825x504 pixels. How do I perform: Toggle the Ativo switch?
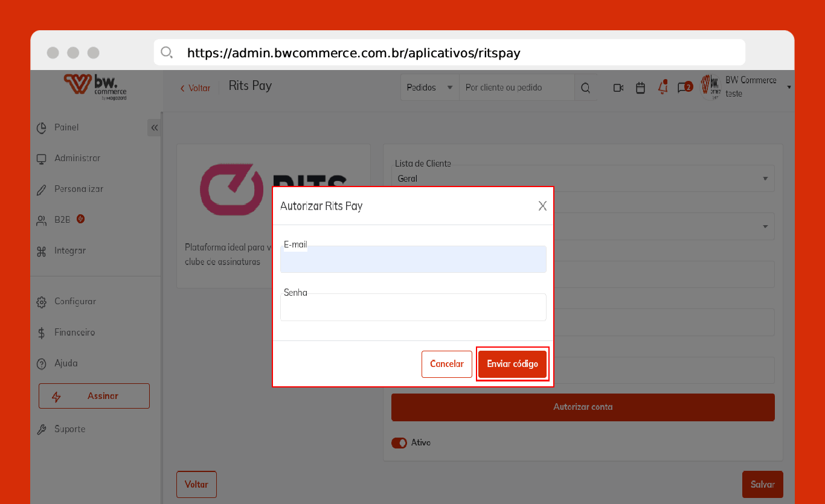click(399, 443)
